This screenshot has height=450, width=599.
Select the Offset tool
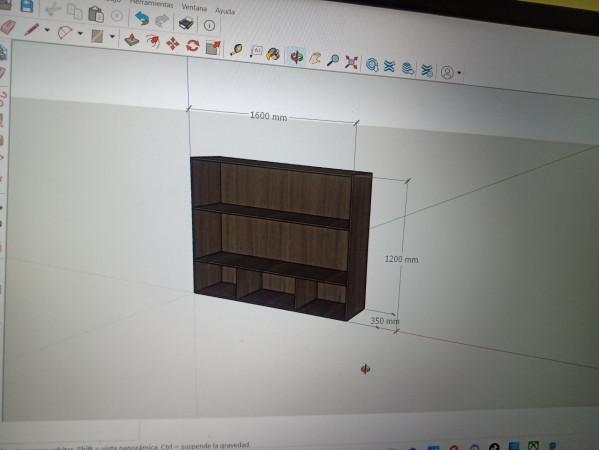pos(153,42)
